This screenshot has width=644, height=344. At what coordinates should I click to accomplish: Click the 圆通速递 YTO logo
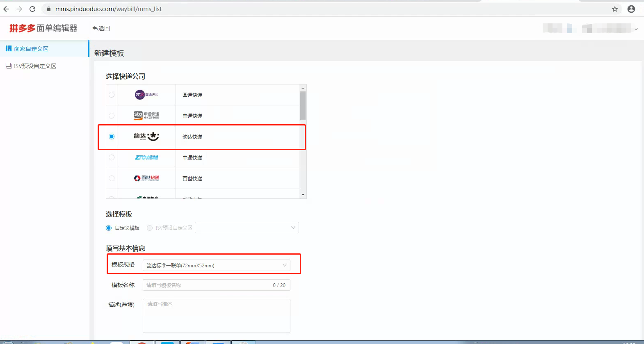click(x=146, y=95)
